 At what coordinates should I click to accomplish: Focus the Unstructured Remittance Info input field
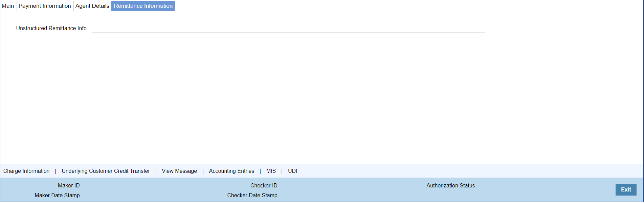click(x=288, y=28)
